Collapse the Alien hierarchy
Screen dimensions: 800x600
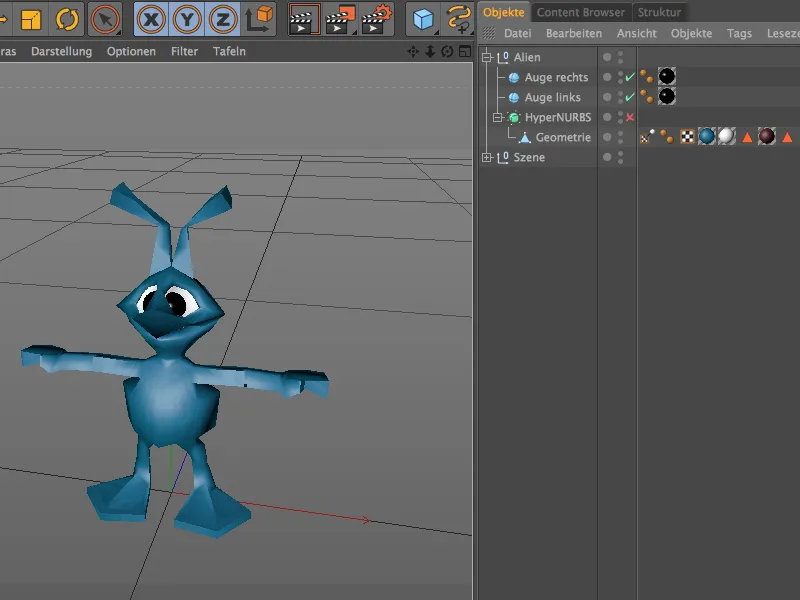(486, 57)
